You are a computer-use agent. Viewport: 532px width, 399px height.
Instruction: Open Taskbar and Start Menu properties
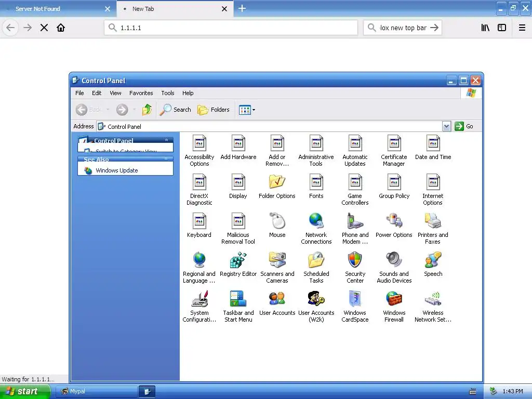[238, 307]
